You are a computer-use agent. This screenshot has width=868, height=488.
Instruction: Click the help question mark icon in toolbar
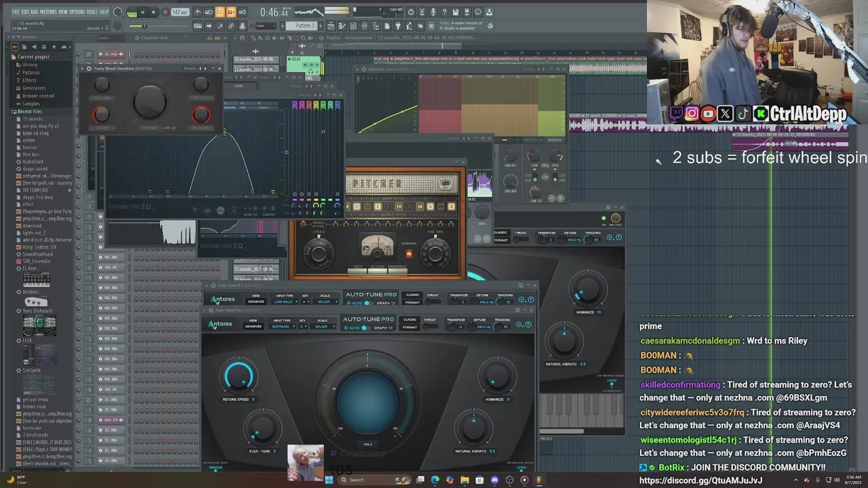coord(444,12)
